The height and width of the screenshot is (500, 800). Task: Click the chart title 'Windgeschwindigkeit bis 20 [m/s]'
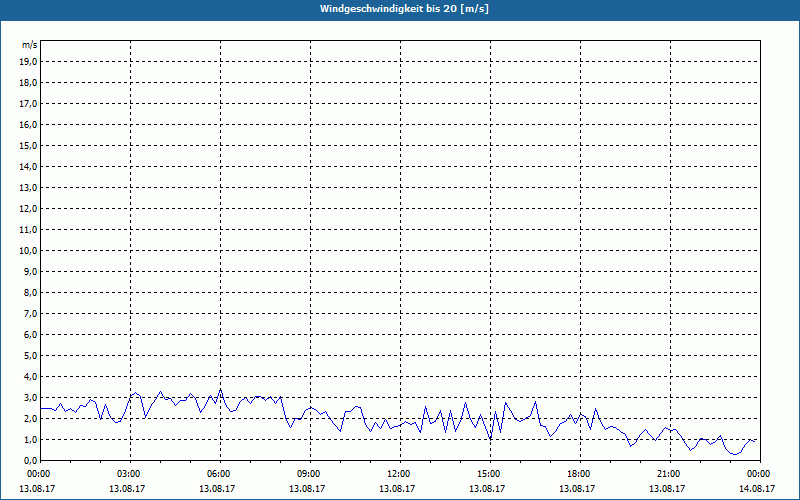tap(404, 9)
